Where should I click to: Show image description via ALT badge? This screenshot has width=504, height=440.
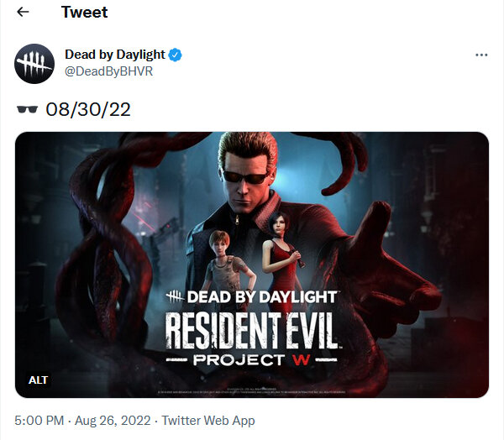point(38,380)
